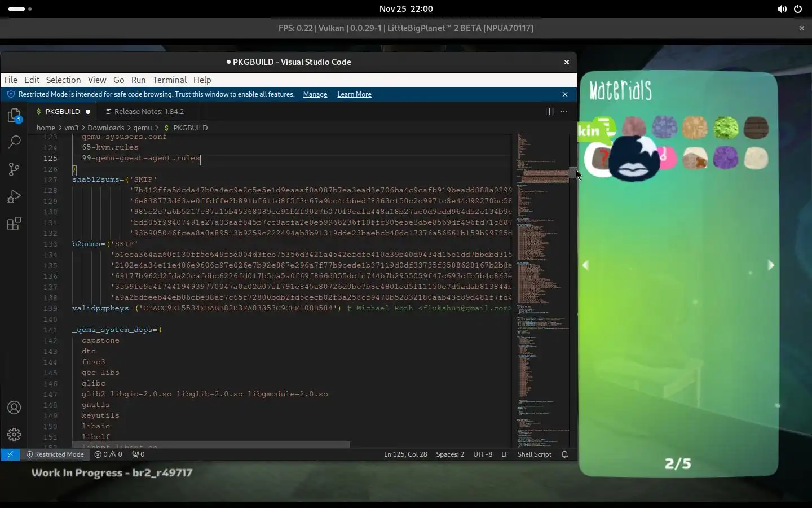Viewport: 812px width, 508px height.
Task: Expand the 'home' breadcrumb
Action: (46, 128)
